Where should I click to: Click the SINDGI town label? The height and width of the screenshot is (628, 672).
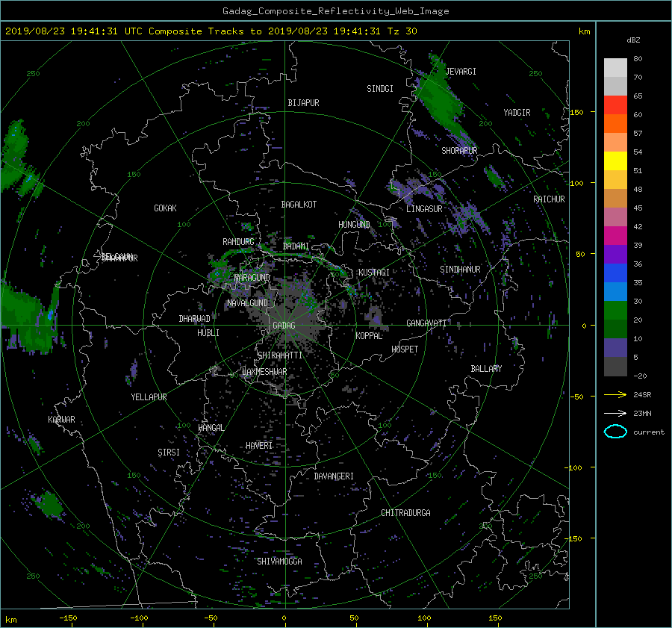(x=380, y=89)
